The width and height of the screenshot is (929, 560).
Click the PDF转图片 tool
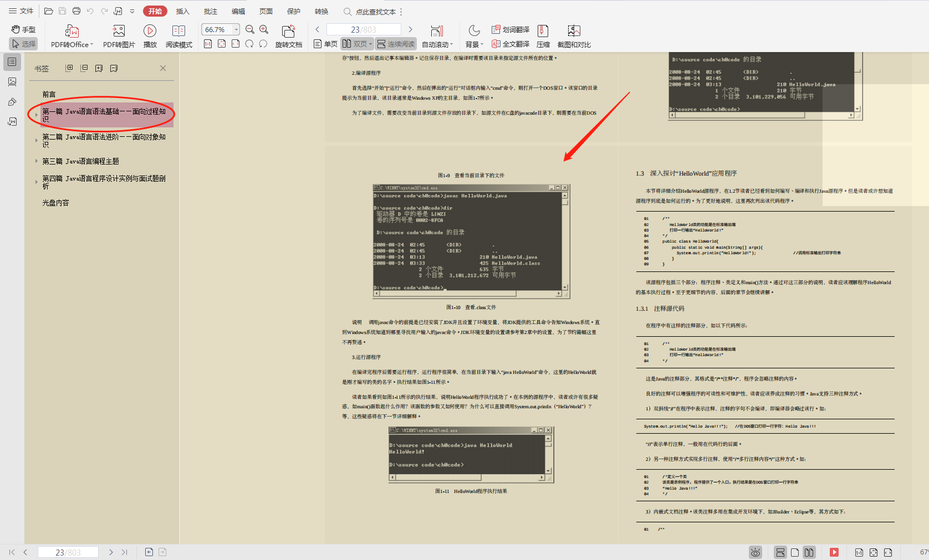pos(119,37)
